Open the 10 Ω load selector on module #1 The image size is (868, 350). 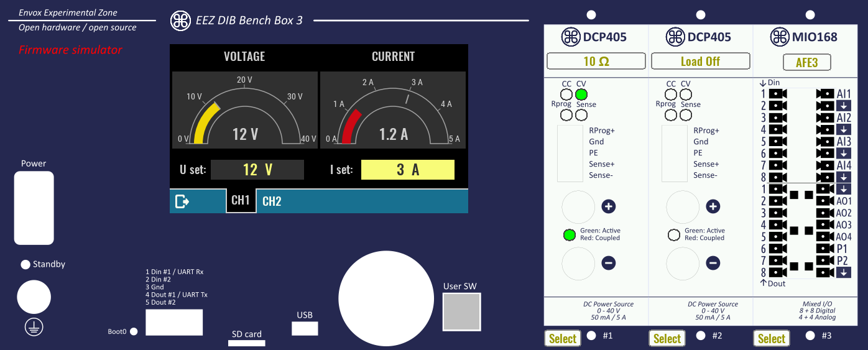[x=596, y=61]
